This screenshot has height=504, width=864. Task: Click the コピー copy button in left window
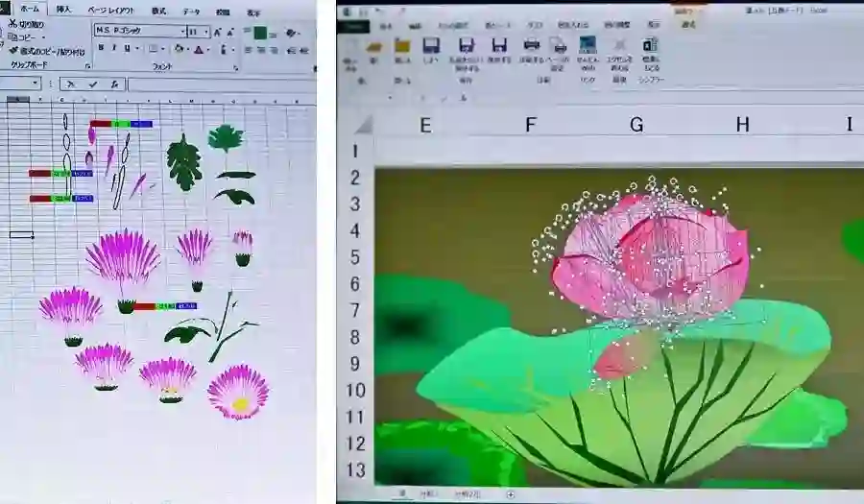[23, 37]
